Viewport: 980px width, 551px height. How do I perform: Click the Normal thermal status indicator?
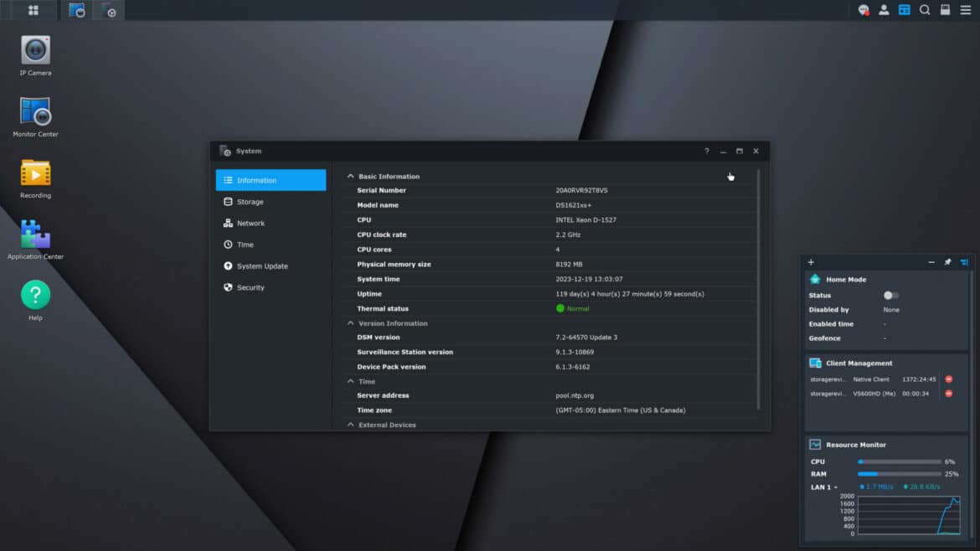click(x=572, y=309)
